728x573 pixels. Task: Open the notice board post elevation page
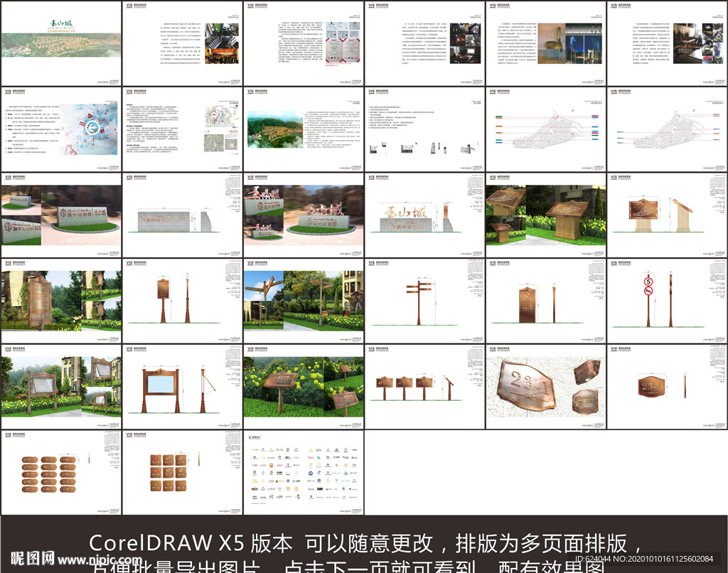[x=182, y=301]
